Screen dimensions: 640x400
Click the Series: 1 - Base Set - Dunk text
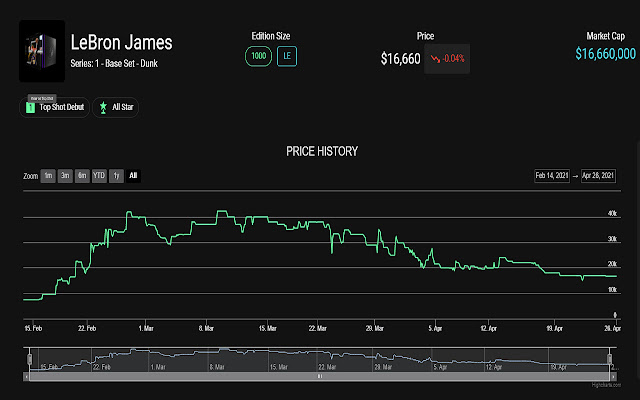pos(114,63)
